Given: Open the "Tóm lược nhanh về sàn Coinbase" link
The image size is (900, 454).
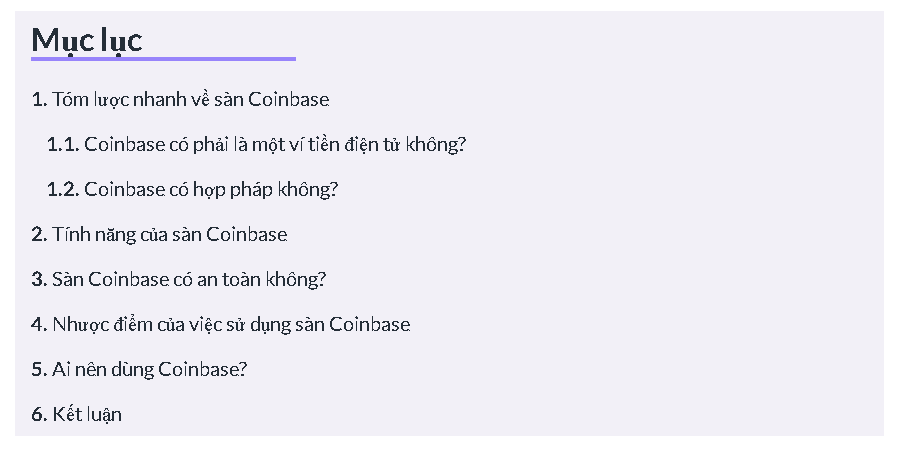Looking at the screenshot, I should pyautogui.click(x=190, y=100).
